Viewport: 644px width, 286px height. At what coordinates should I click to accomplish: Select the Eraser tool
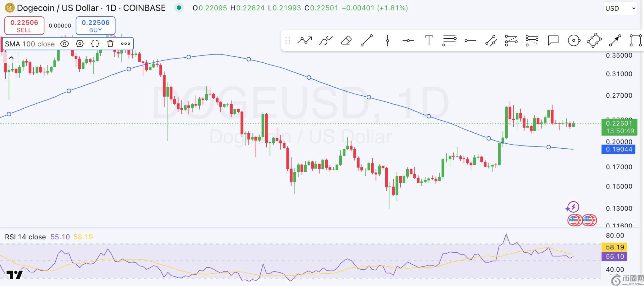[x=346, y=41]
